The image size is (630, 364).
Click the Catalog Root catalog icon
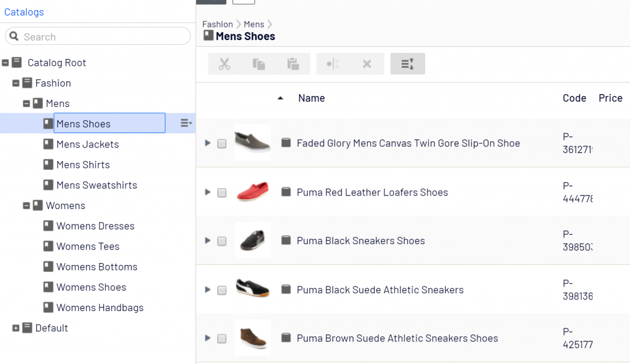[x=17, y=62]
